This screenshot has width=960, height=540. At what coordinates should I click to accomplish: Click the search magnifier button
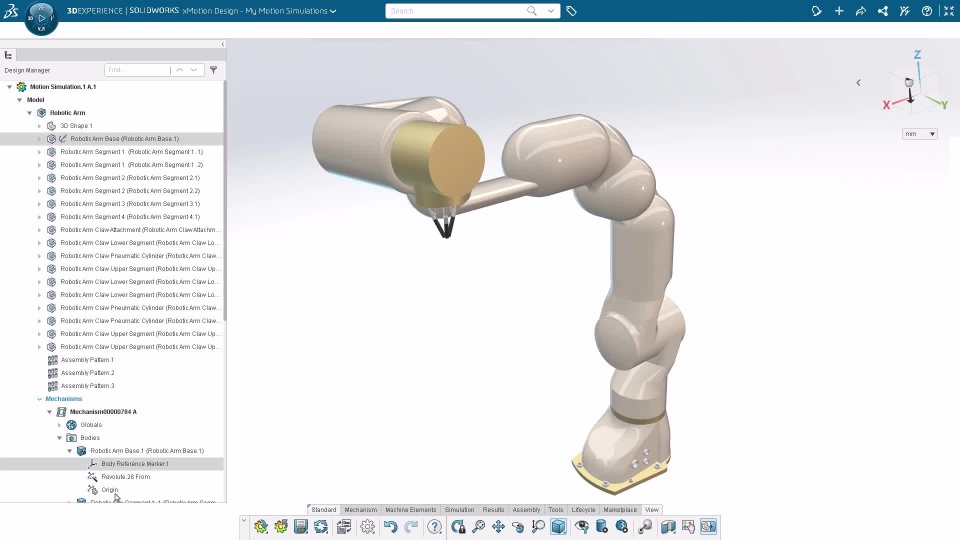(531, 11)
